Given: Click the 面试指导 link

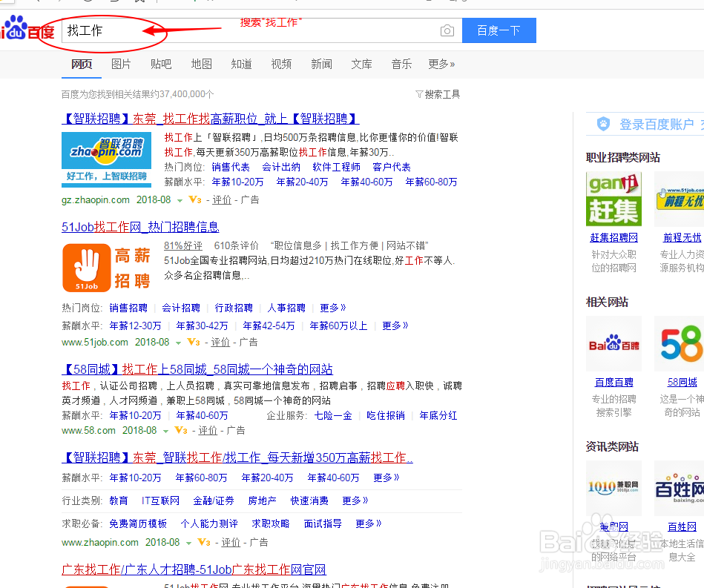Looking at the screenshot, I should click(323, 523).
